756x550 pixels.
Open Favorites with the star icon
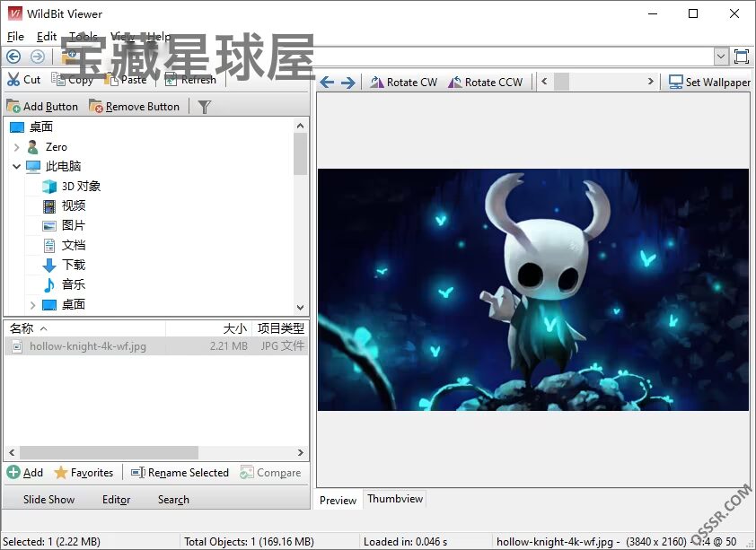coord(84,473)
